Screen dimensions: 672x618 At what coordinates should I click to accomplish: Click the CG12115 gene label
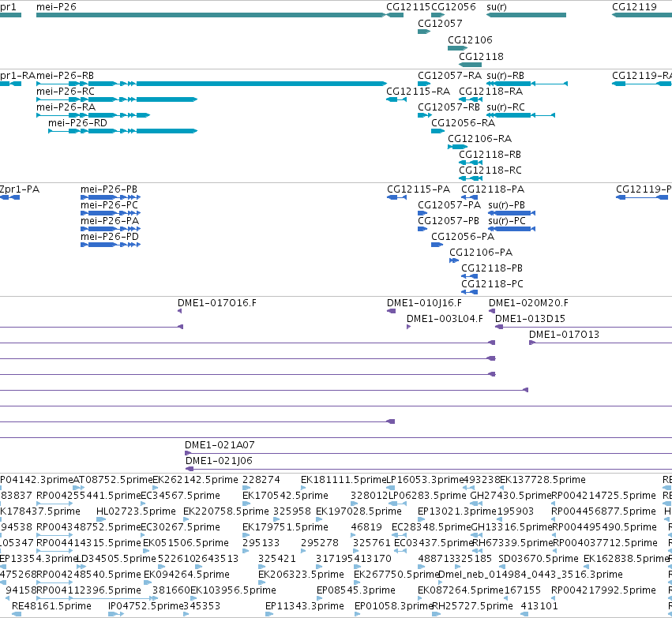(x=408, y=6)
